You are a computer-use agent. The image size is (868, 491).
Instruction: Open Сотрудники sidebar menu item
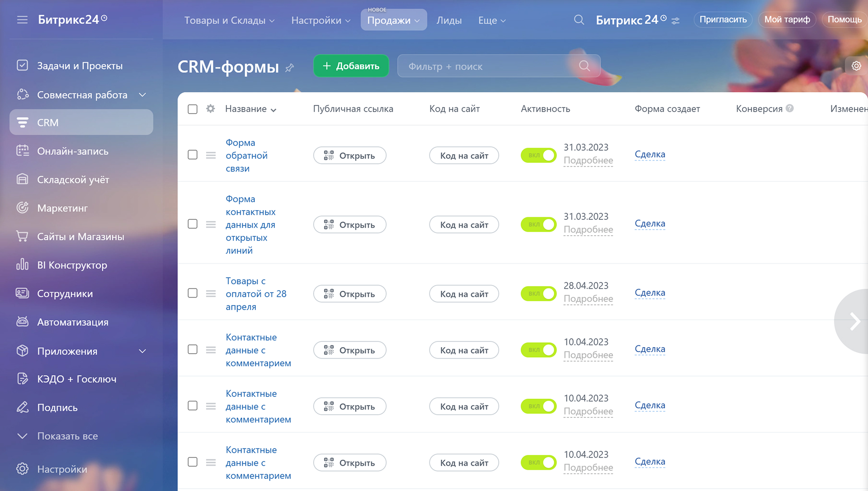click(65, 293)
